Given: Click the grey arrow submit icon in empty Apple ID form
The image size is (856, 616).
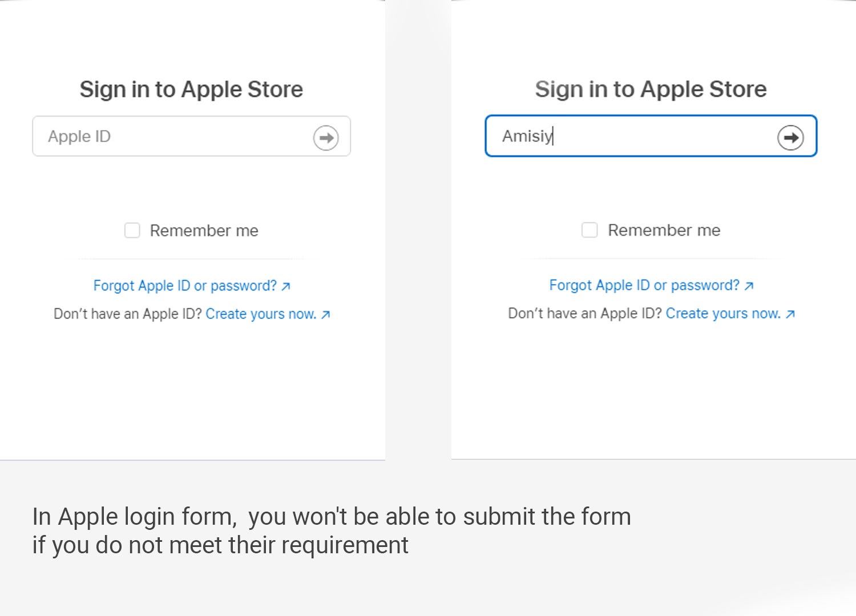Looking at the screenshot, I should coord(326,137).
